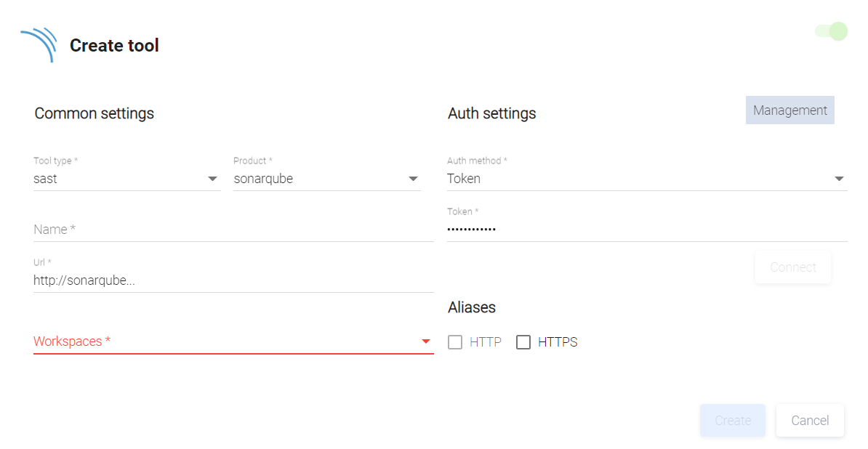Focus the Name input field

tap(233, 230)
